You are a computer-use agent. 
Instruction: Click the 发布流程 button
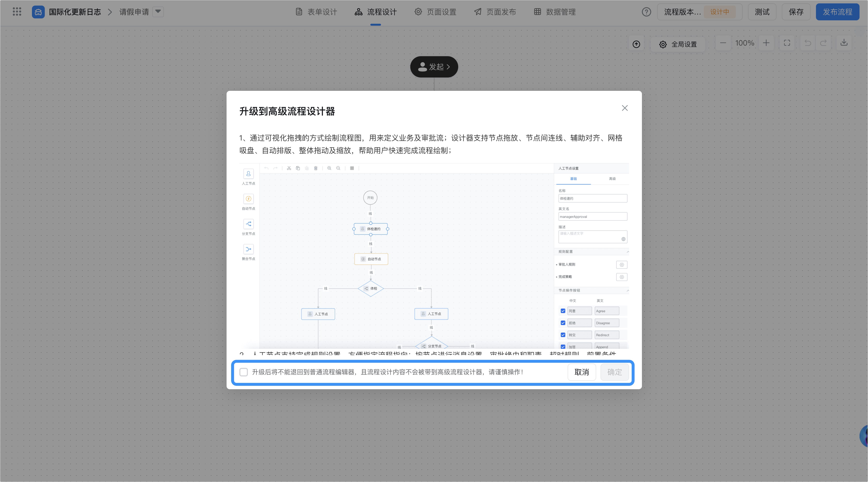[837, 12]
